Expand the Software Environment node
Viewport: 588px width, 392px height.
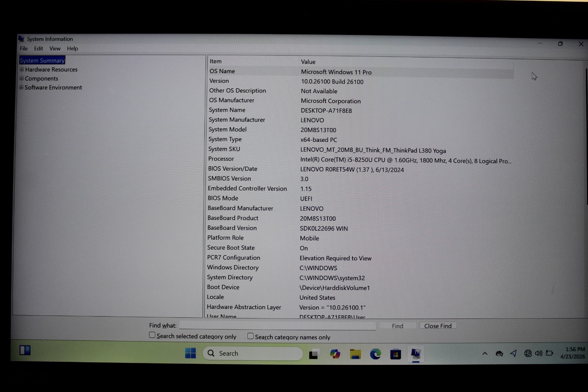tap(21, 87)
